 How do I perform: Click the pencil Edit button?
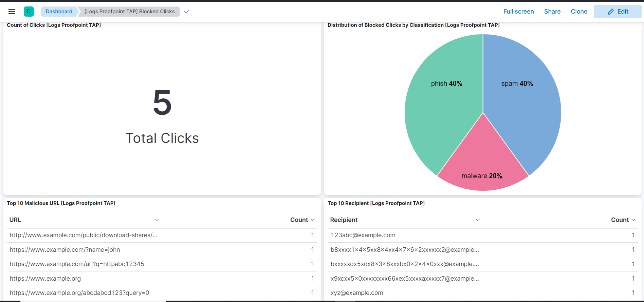(618, 12)
